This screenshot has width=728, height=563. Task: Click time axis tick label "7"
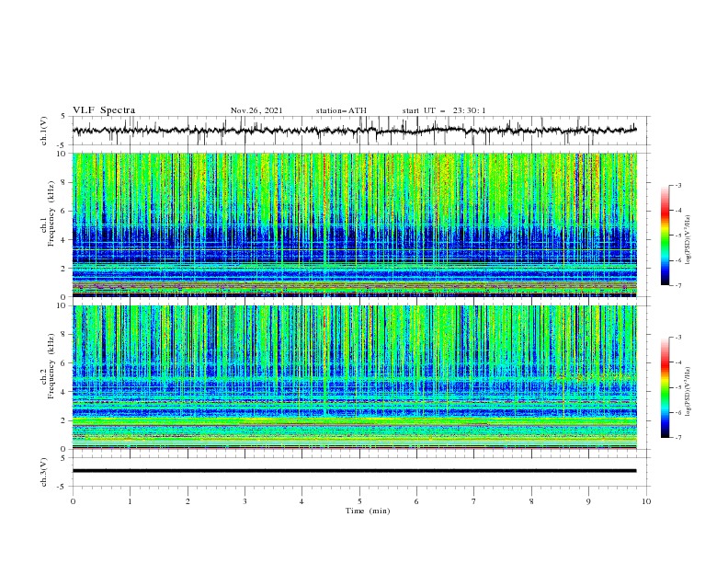pyautogui.click(x=474, y=501)
